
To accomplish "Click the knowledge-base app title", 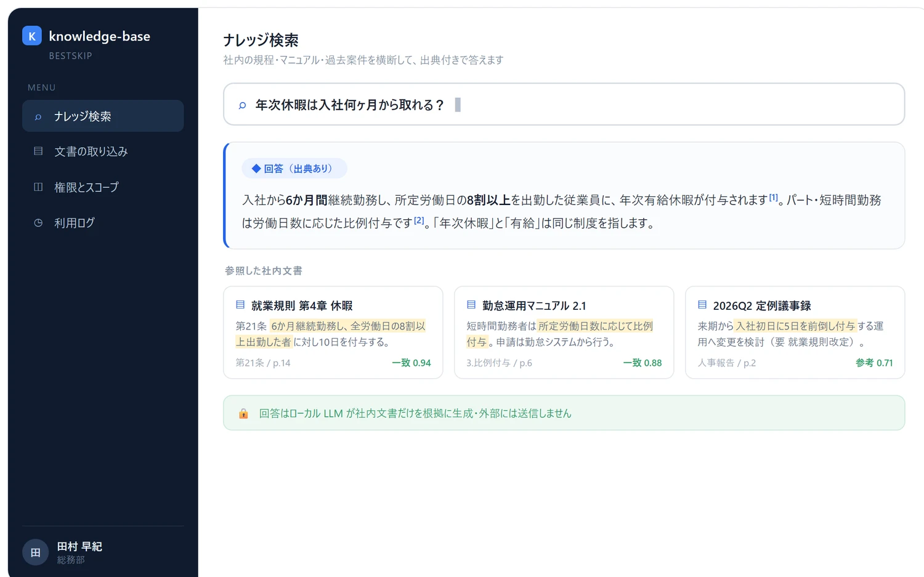I will [99, 36].
